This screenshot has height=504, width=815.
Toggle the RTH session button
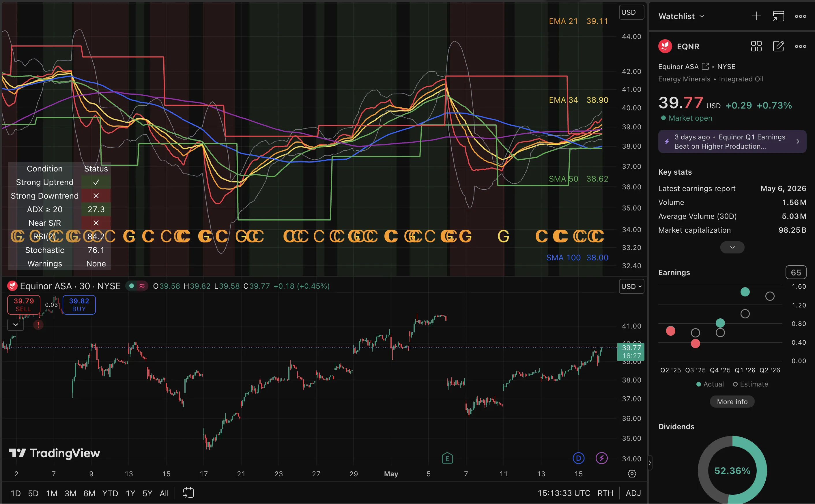(605, 493)
